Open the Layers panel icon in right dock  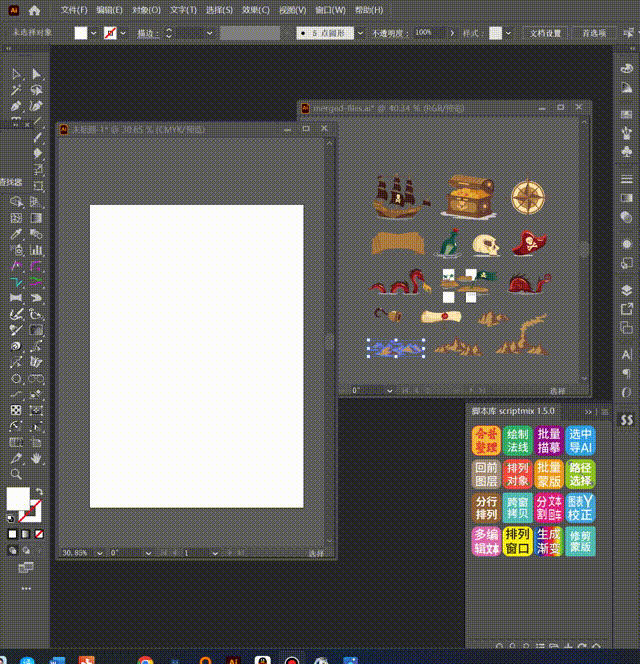626,290
